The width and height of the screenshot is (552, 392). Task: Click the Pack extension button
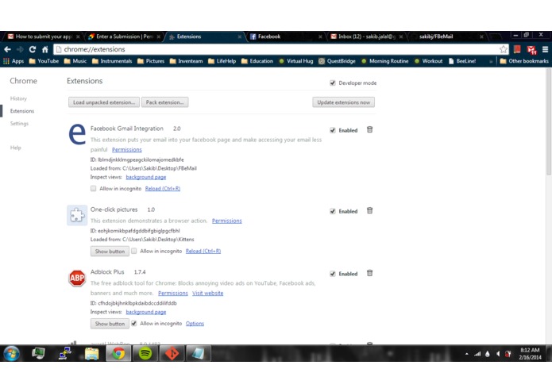164,102
